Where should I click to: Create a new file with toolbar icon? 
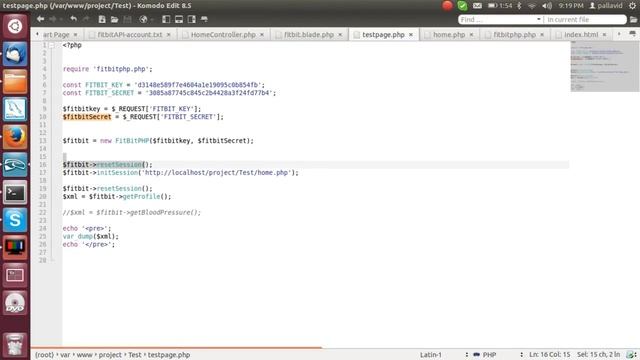(x=102, y=19)
